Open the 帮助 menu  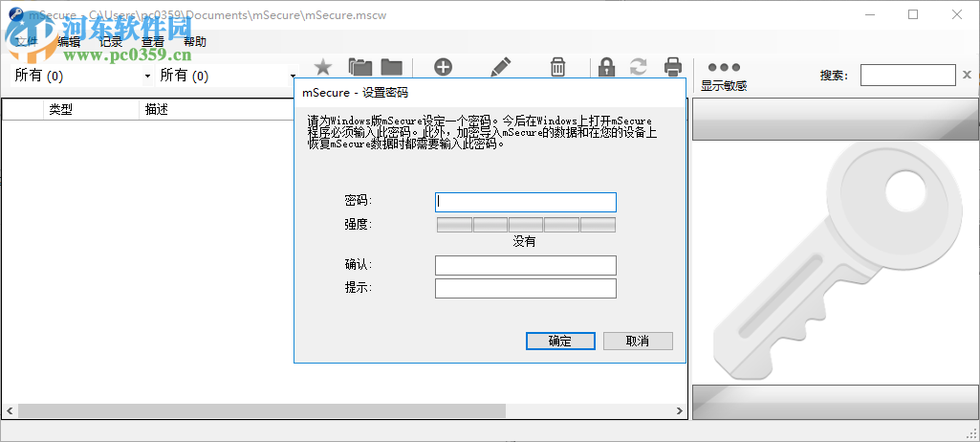click(x=194, y=42)
